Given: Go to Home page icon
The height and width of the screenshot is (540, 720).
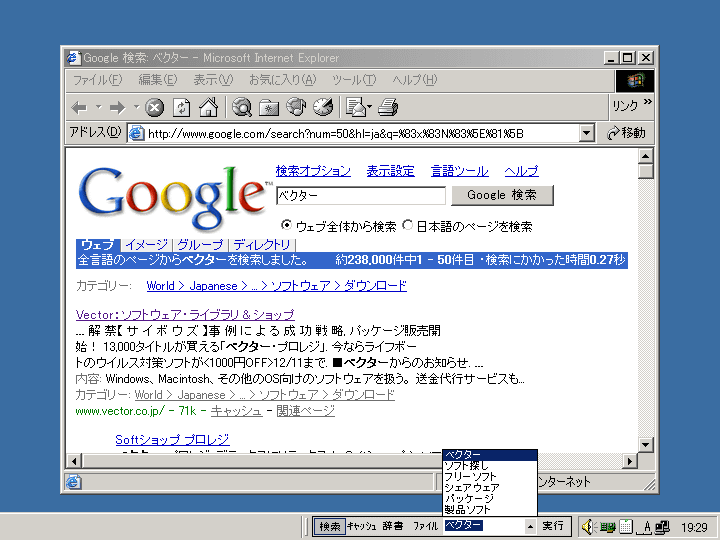Looking at the screenshot, I should [x=208, y=107].
